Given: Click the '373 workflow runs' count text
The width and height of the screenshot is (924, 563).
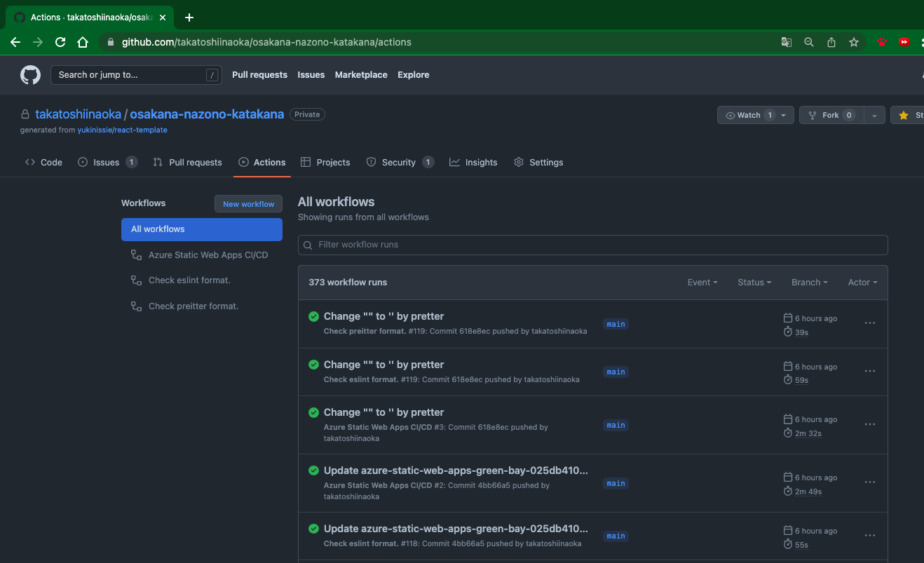Looking at the screenshot, I should [x=348, y=283].
